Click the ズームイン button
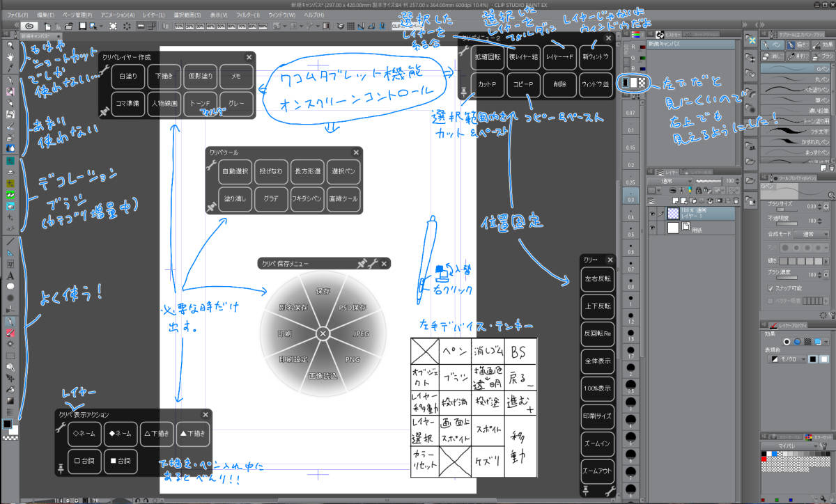The image size is (836, 504). (598, 445)
